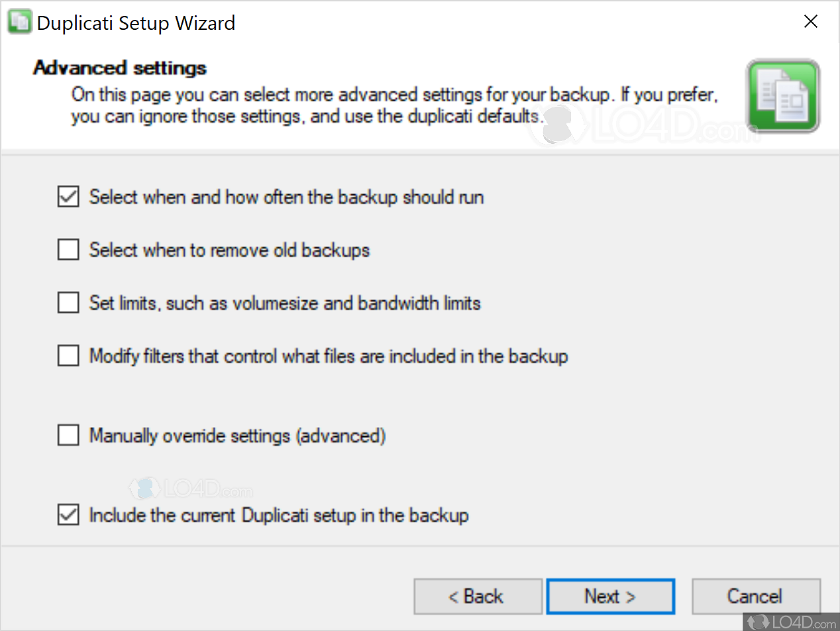Tick the volumesize and bandwidth limits checkbox
The width and height of the screenshot is (840, 631).
[68, 303]
